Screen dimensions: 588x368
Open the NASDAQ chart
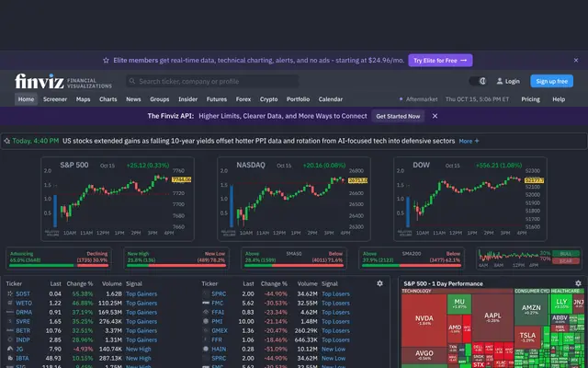[x=294, y=199]
